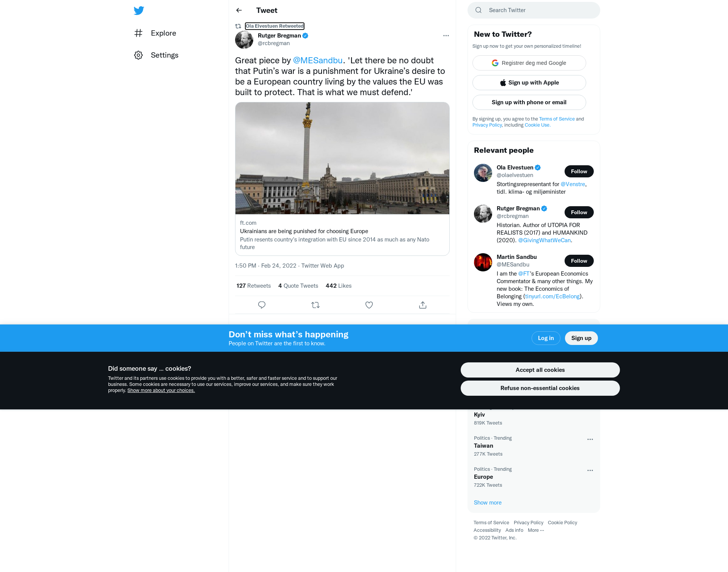
Task: Open the share tweet icon
Action: point(423,305)
